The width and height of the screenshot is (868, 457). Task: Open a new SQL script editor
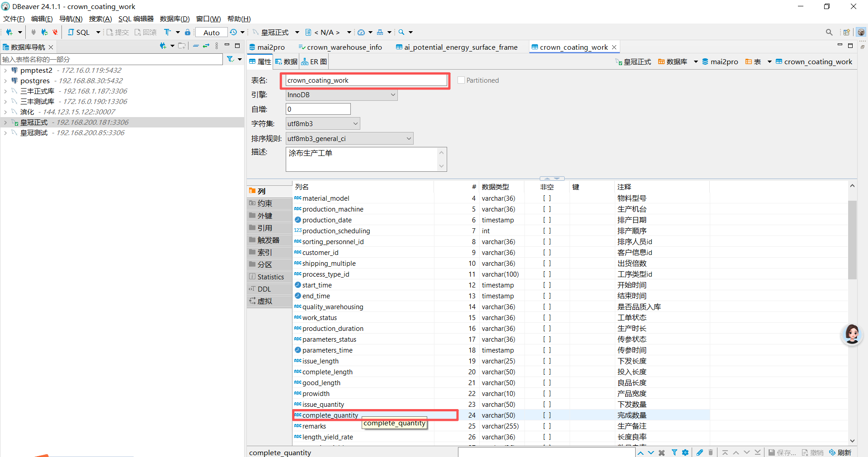[x=79, y=32]
